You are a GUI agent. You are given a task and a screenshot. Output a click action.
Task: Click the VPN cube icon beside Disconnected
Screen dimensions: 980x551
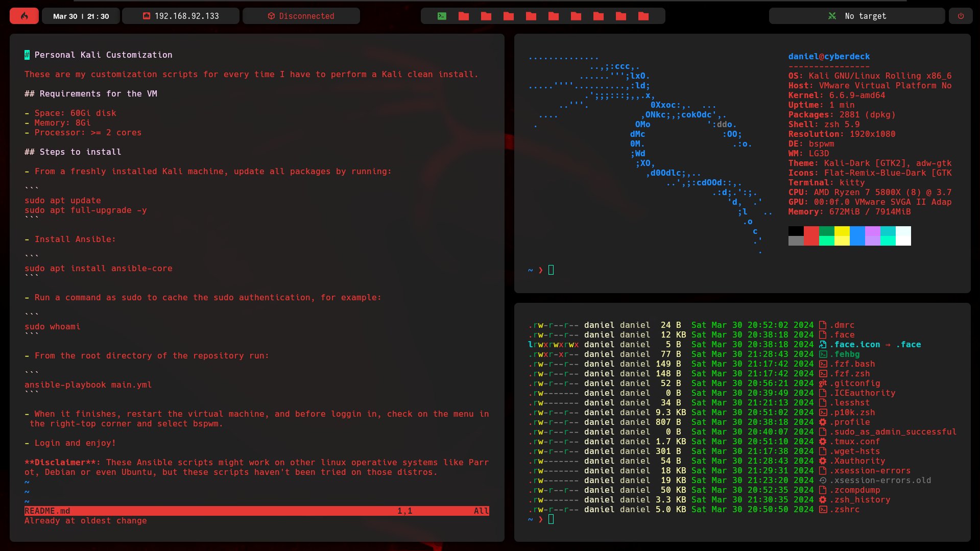tap(271, 16)
